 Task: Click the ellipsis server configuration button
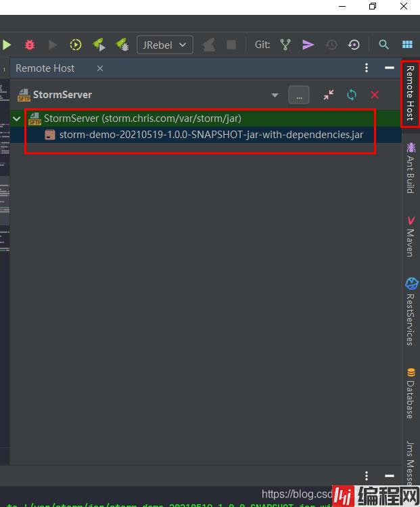point(298,95)
